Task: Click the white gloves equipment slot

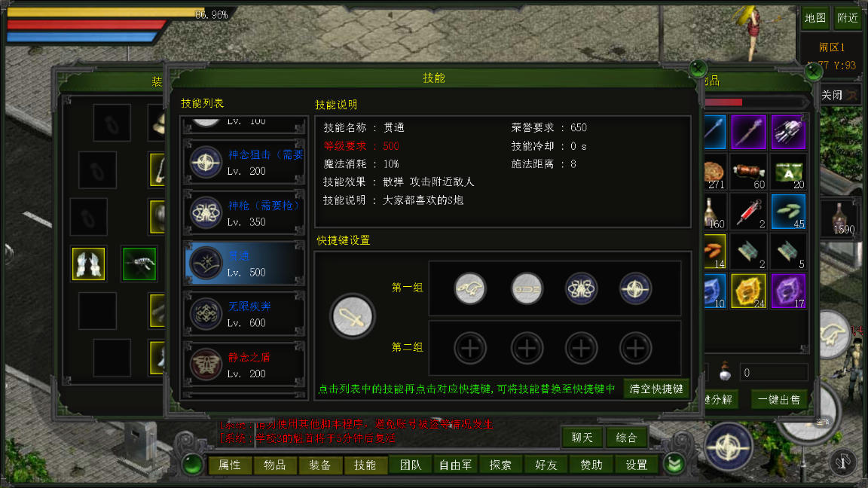Action: coord(89,264)
